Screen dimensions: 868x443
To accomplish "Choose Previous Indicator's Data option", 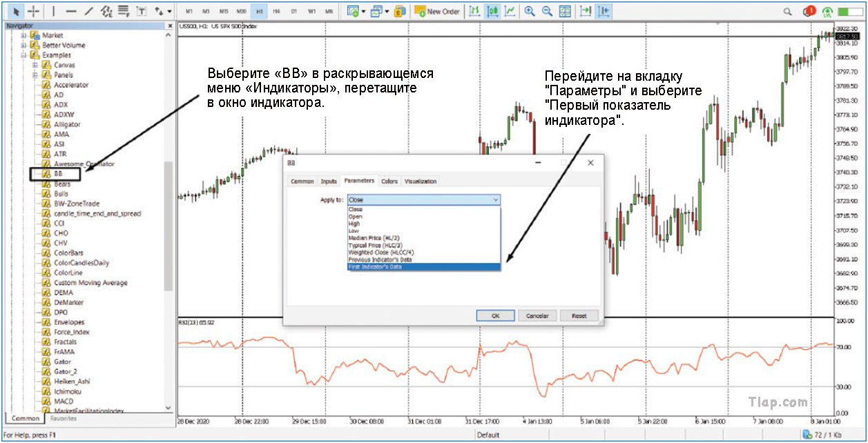I will 423,259.
